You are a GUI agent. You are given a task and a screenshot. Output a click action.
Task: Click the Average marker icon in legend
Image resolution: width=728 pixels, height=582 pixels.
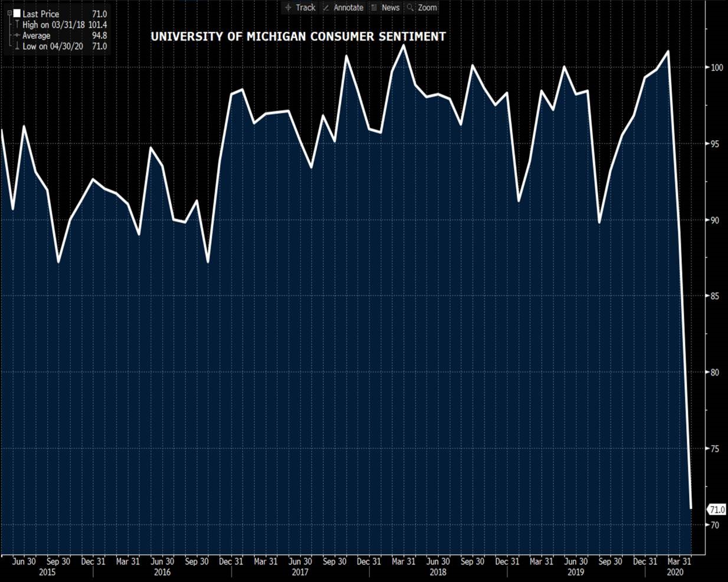click(x=17, y=36)
